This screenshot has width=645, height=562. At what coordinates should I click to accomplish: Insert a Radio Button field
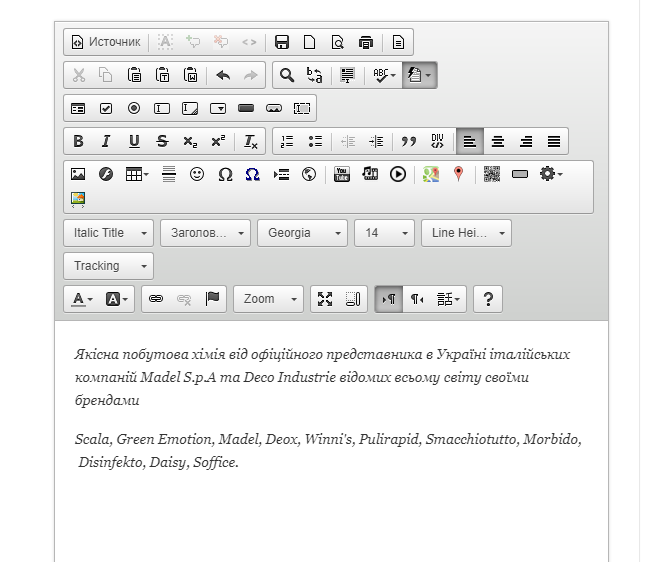click(134, 108)
